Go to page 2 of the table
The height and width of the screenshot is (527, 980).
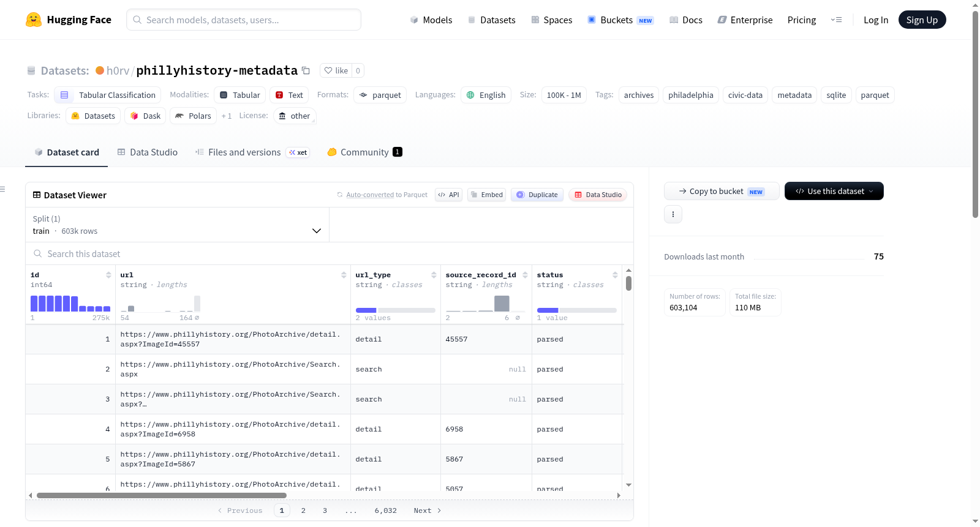click(x=303, y=510)
